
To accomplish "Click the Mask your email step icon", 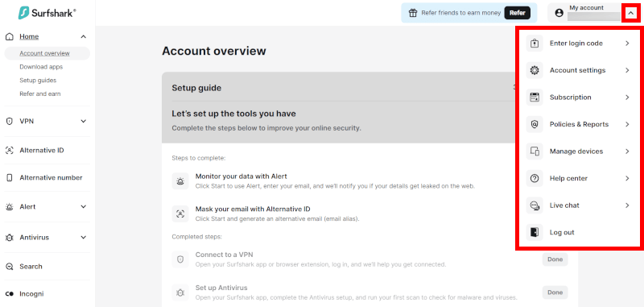I will [180, 214].
